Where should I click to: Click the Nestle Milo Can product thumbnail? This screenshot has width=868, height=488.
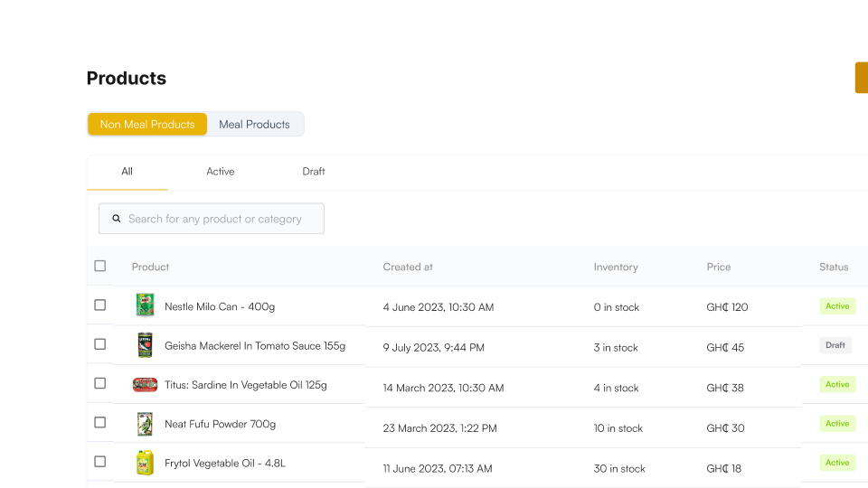tap(145, 305)
